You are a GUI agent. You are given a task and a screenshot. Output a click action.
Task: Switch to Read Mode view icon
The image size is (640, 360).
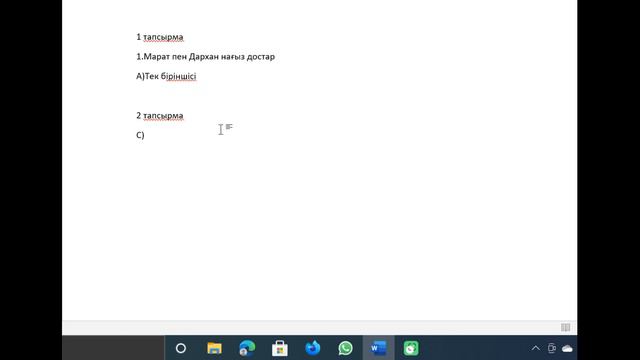(565, 327)
